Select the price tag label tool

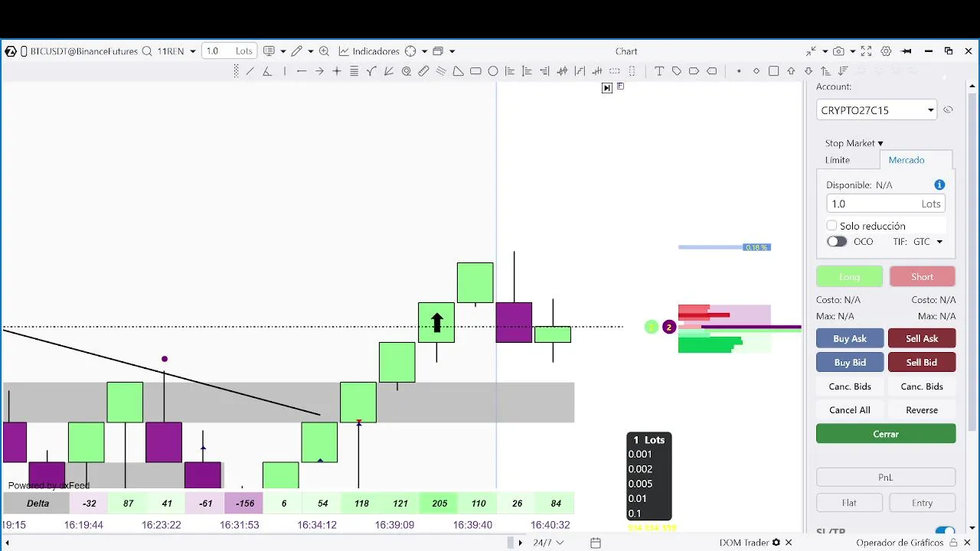point(677,71)
